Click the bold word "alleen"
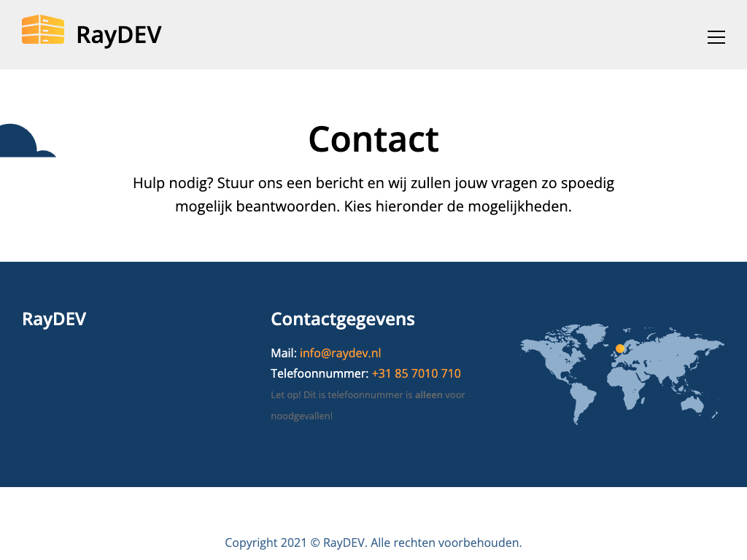Screen dimensions: 747x560 [x=428, y=395]
